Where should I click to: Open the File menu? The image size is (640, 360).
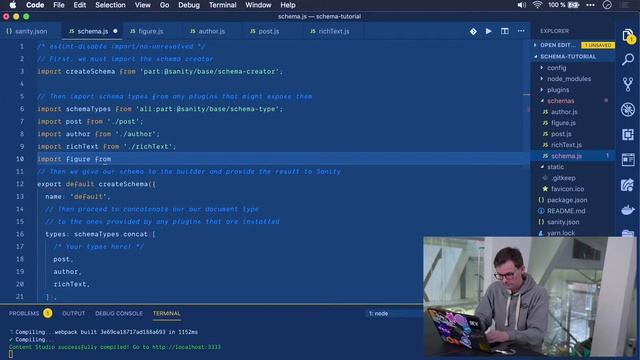point(59,5)
